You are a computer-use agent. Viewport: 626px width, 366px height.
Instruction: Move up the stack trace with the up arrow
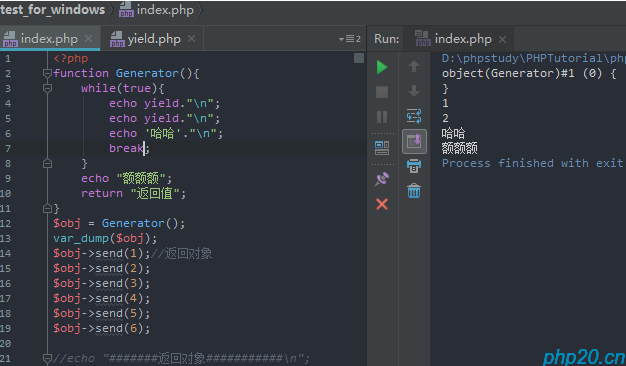pos(414,66)
